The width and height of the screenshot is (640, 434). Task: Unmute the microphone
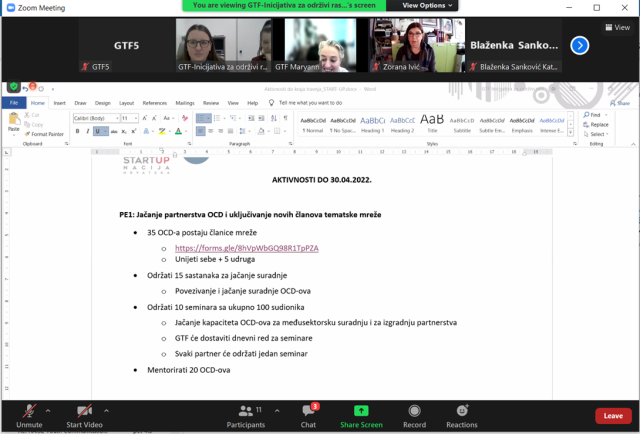[29, 414]
